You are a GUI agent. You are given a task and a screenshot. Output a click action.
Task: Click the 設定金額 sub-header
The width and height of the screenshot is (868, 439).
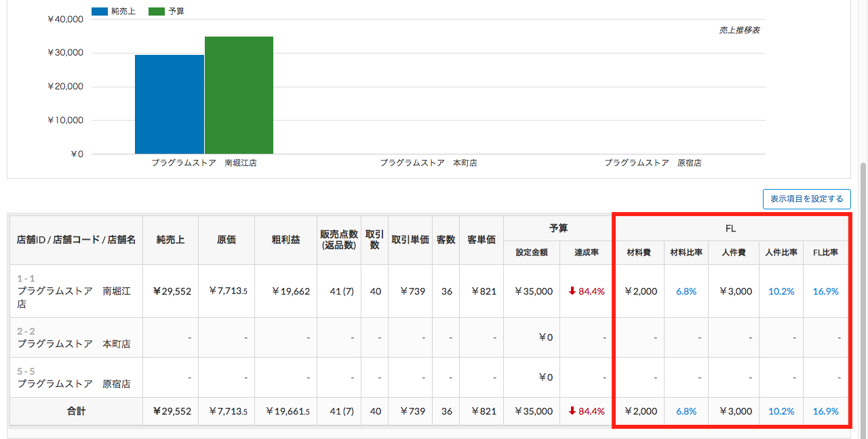point(532,253)
